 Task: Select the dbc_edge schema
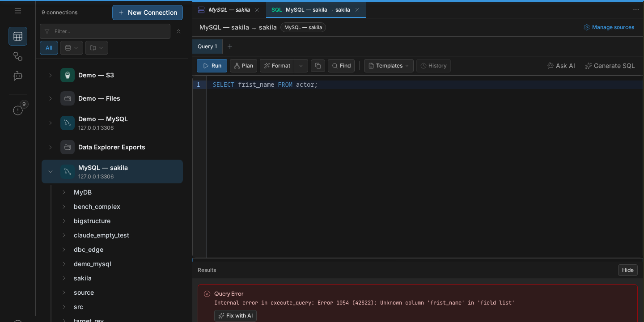tap(89, 250)
